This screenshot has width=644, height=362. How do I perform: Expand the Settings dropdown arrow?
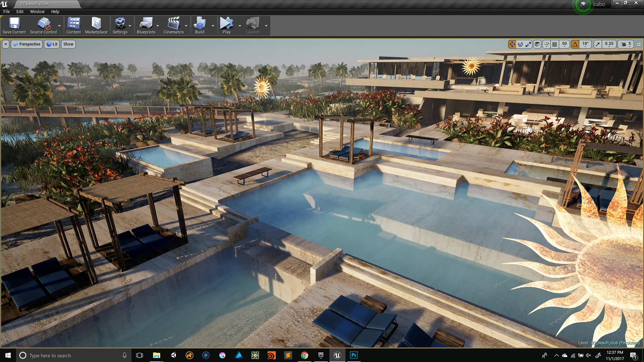tap(130, 26)
